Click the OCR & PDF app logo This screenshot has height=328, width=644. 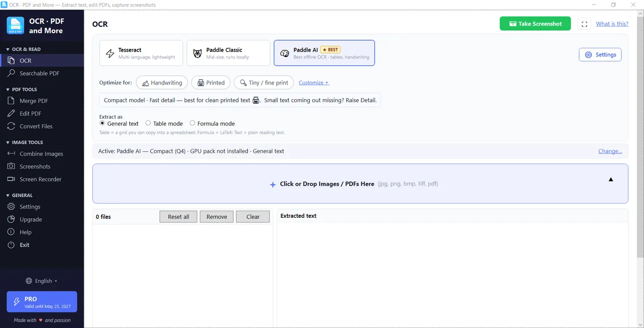[15, 26]
